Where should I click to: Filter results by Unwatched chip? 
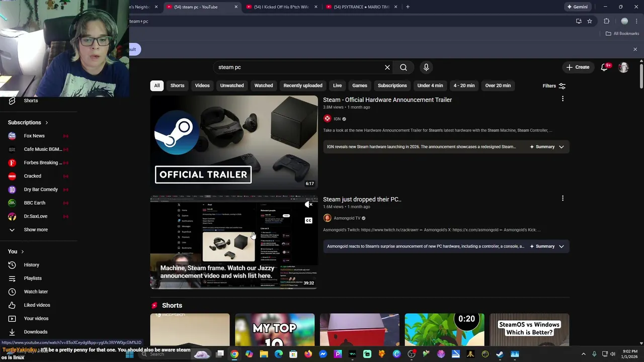tap(232, 85)
